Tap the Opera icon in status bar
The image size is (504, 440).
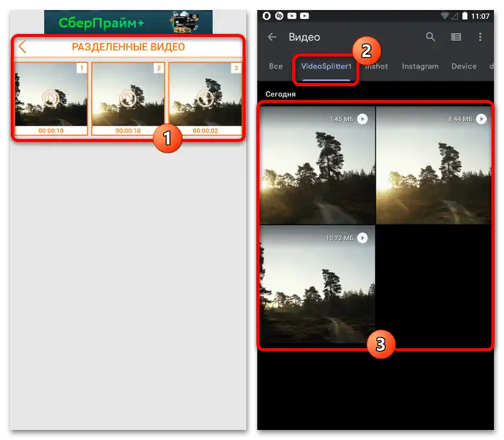[266, 16]
